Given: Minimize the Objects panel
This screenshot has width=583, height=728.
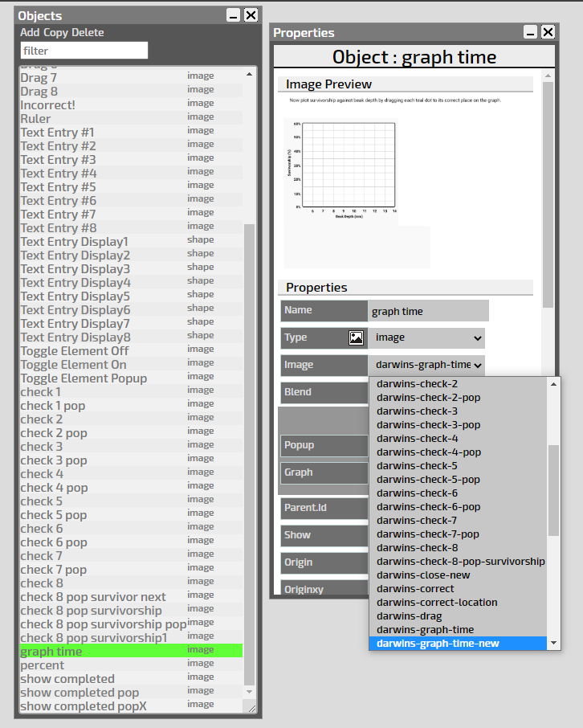Looking at the screenshot, I should pos(234,15).
